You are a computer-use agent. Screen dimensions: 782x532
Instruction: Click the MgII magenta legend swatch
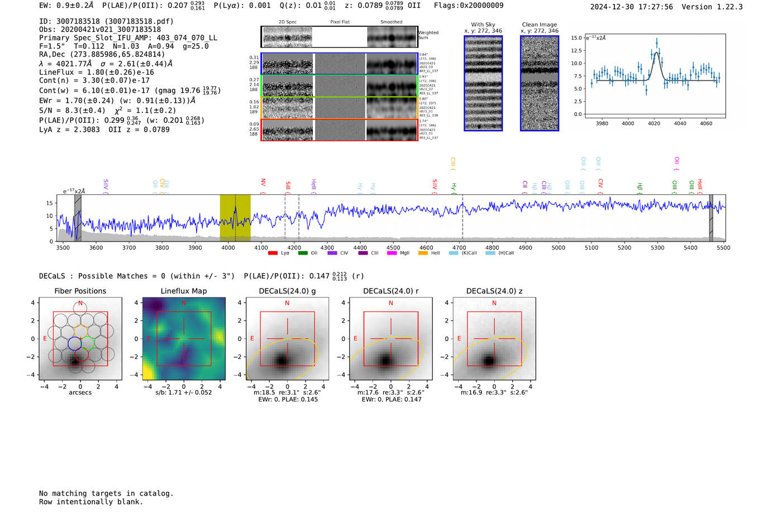pos(392,253)
